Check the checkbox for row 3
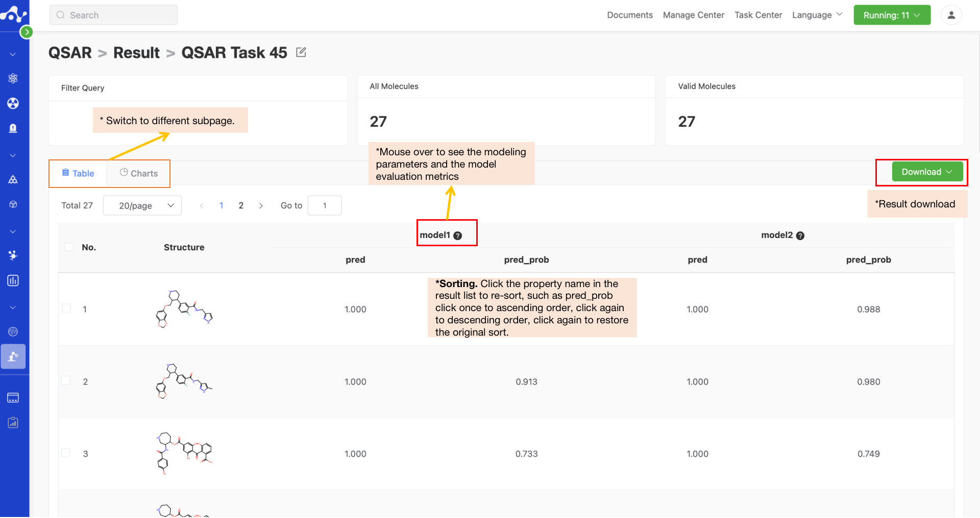Screen dimensions: 980x518 point(66,453)
